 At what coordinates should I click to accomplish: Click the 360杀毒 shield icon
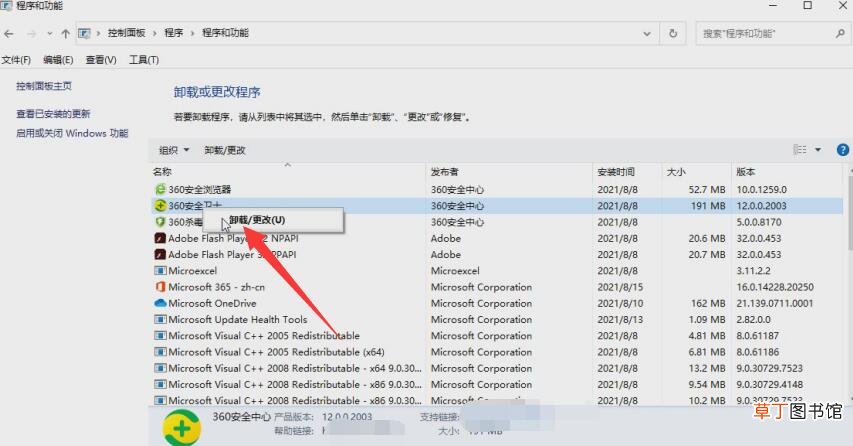pyautogui.click(x=160, y=222)
